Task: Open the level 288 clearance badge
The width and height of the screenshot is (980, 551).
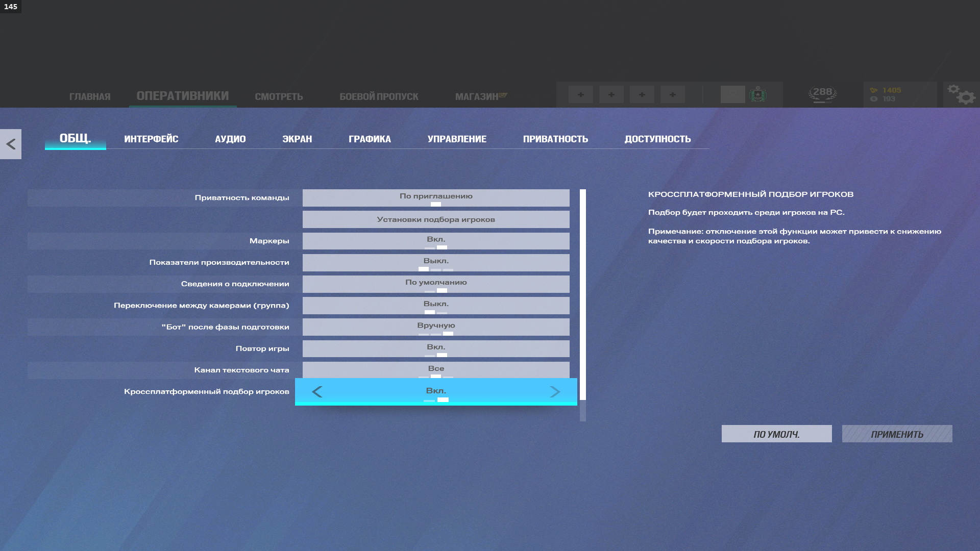Action: coord(822,94)
